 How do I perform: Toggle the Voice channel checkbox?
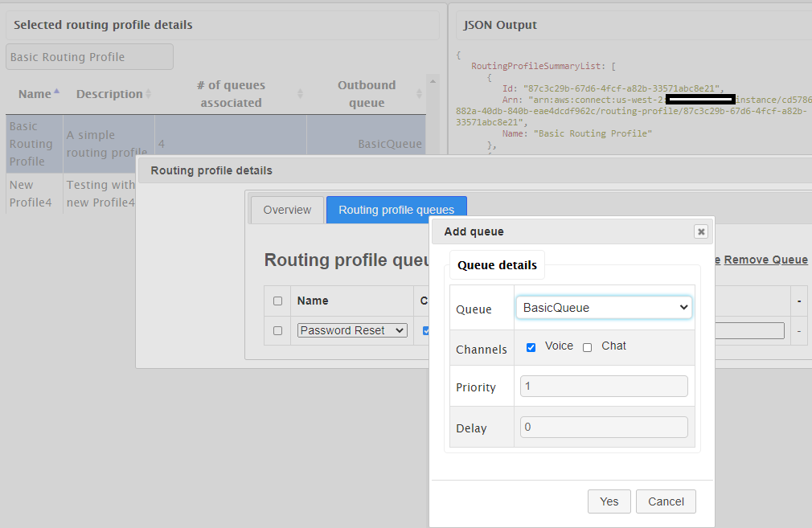tap(531, 347)
